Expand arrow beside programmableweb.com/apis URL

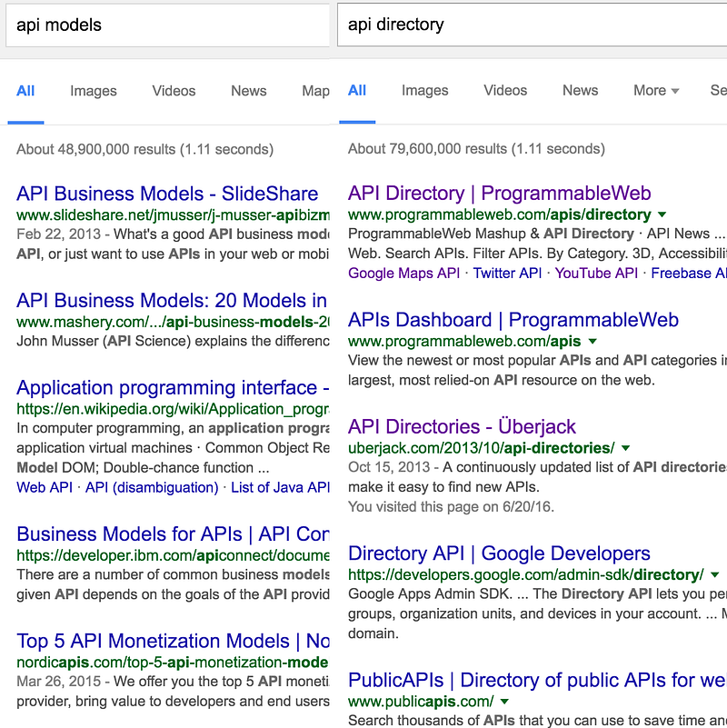(x=593, y=342)
